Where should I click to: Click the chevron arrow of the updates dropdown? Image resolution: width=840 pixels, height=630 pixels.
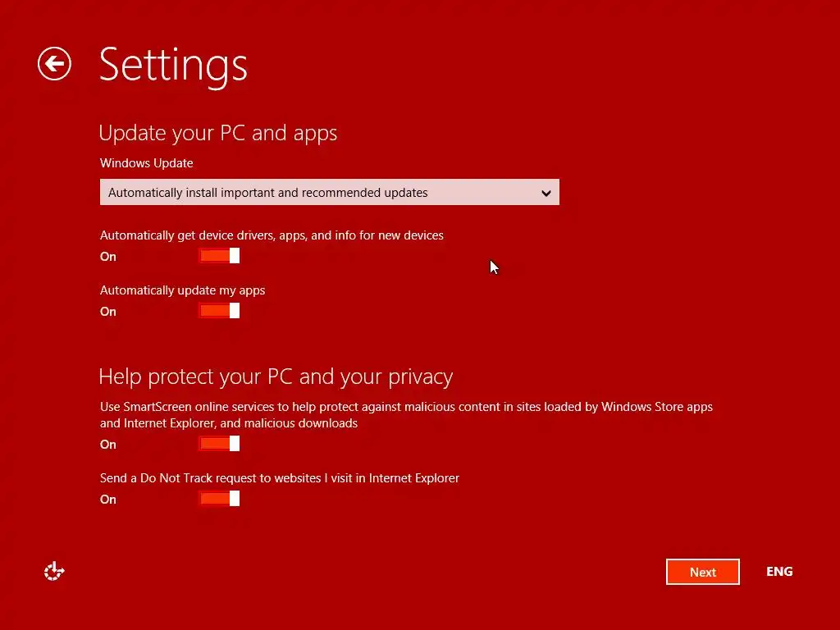[546, 194]
